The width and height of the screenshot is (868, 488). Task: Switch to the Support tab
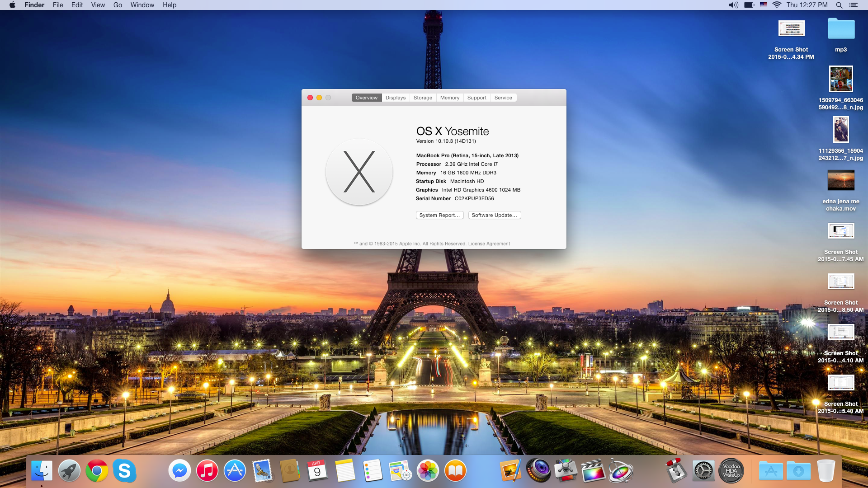[477, 98]
